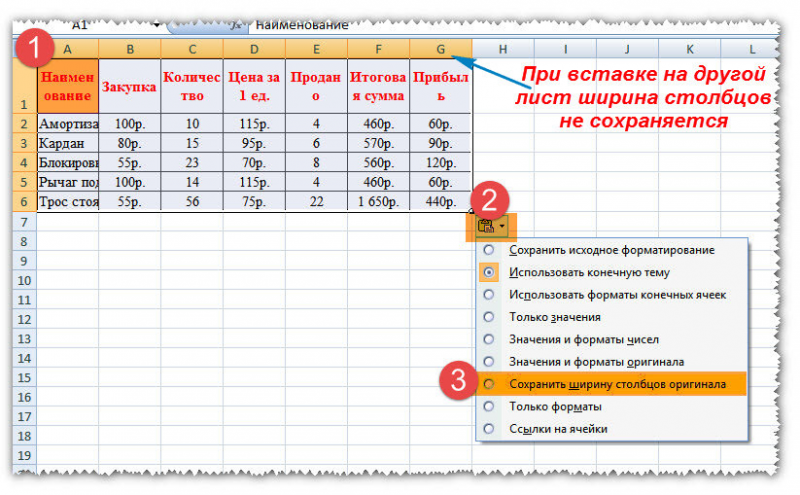Click the '80р.' cell
800x495 pixels.
click(130, 143)
